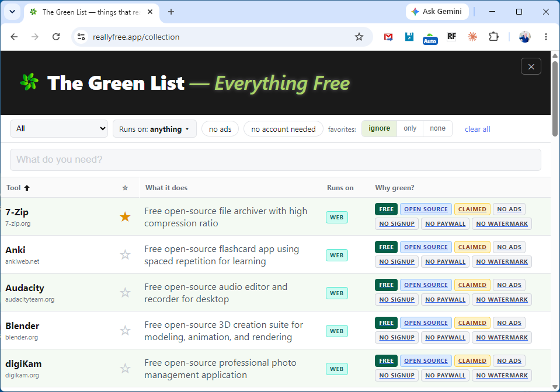Image resolution: width=560 pixels, height=392 pixels.
Task: Open the Extensions puzzle menu
Action: point(493,36)
